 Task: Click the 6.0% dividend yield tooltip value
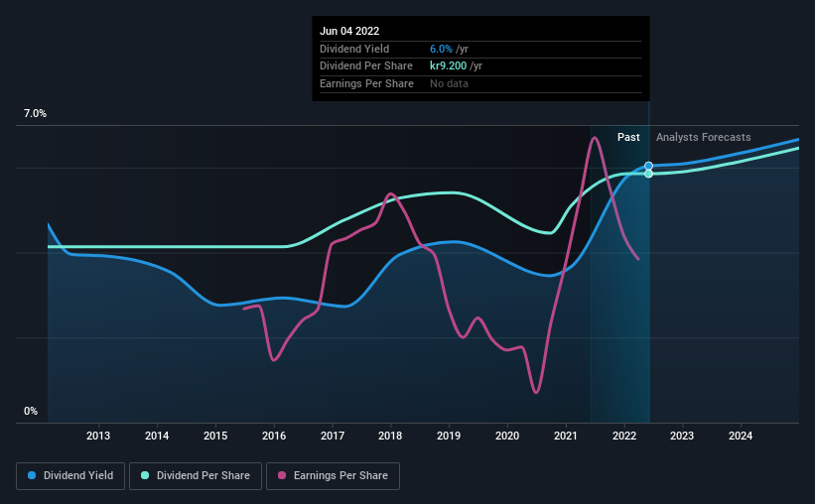click(x=441, y=49)
